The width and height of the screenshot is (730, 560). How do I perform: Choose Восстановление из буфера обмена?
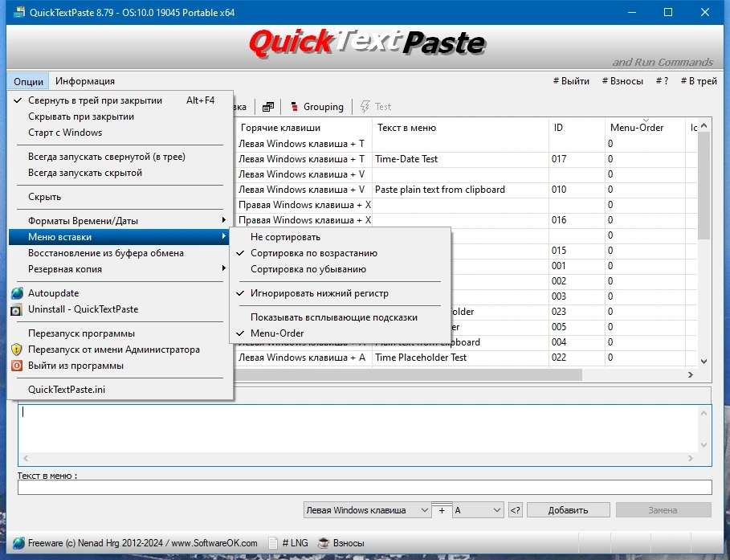(120, 253)
